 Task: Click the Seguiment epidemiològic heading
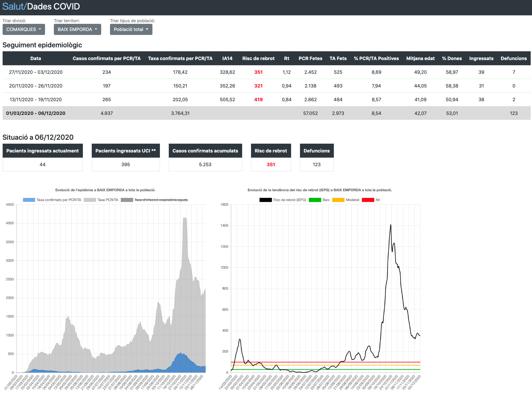tap(42, 45)
